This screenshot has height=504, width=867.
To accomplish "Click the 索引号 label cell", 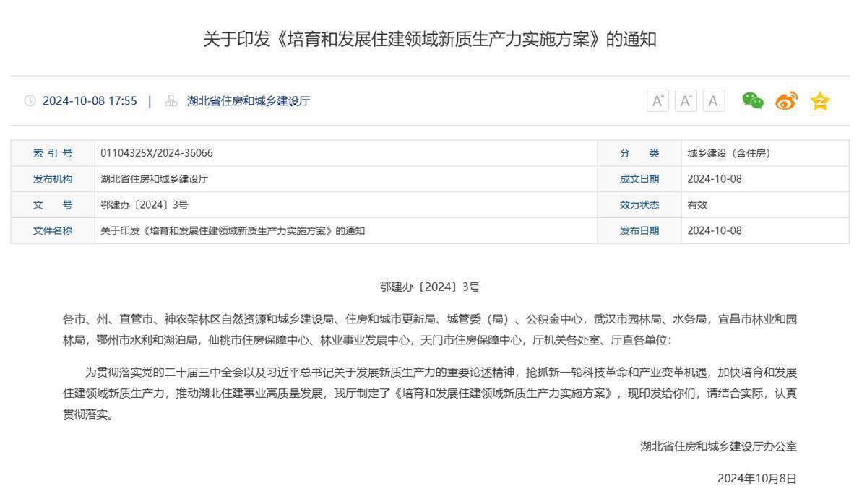I will 53,153.
